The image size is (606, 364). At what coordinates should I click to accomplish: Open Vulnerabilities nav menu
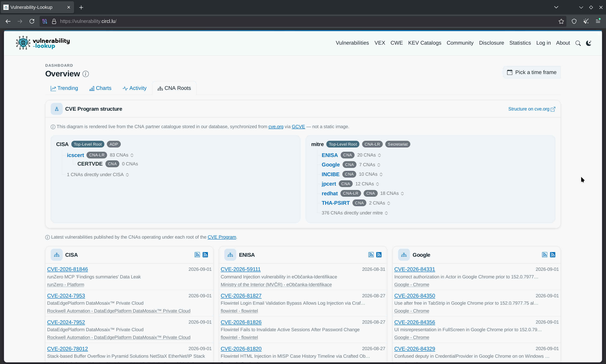352,43
